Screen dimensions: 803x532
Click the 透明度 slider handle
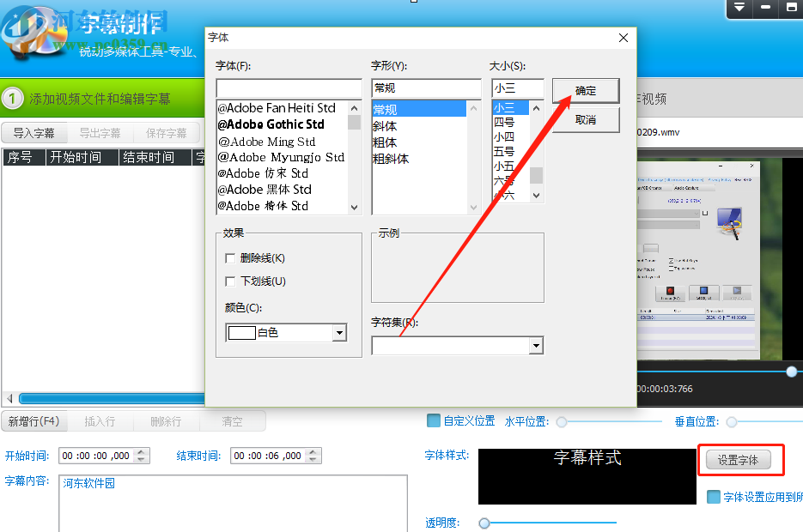484,523
